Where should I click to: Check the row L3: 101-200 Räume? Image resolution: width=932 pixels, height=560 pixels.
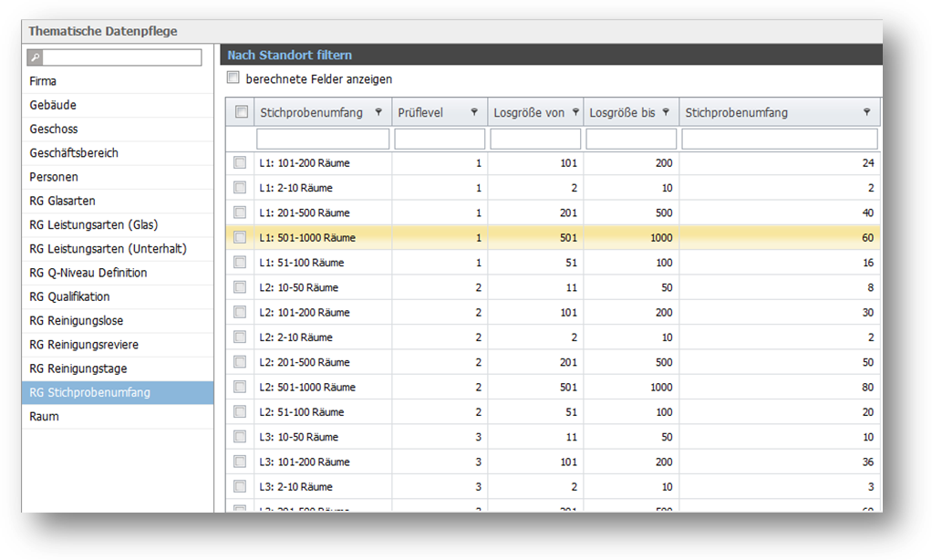point(240,461)
